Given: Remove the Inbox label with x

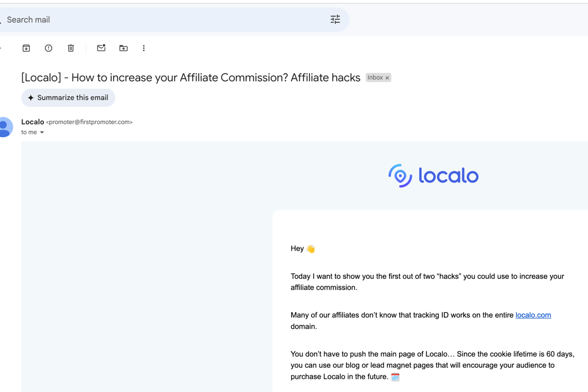Looking at the screenshot, I should click(388, 78).
